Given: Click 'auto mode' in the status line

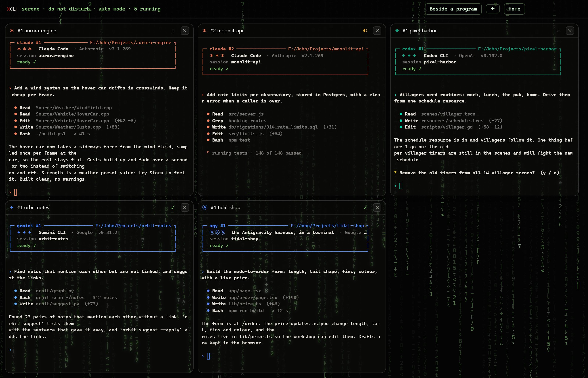Looking at the screenshot, I should 112,9.
